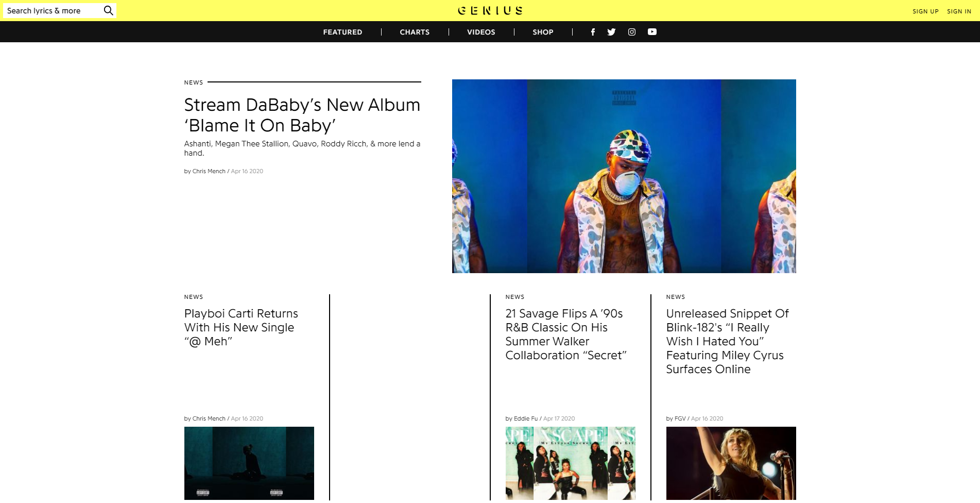Open DaBaby 'Blame It On Baby' headline
The height and width of the screenshot is (503, 980).
tap(302, 115)
